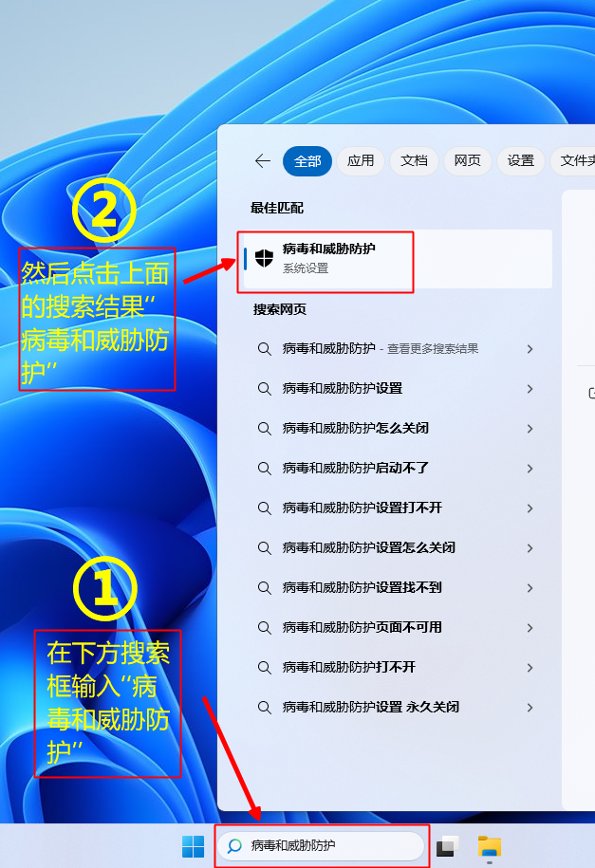Viewport: 595px width, 868px height.
Task: Expand chevron for 病毒和威胁防护设置打不开 row
Action: (x=530, y=508)
